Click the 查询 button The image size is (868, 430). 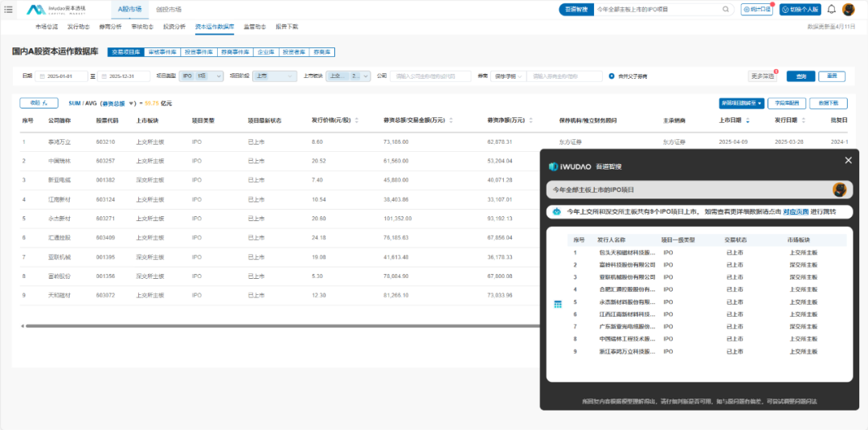801,76
